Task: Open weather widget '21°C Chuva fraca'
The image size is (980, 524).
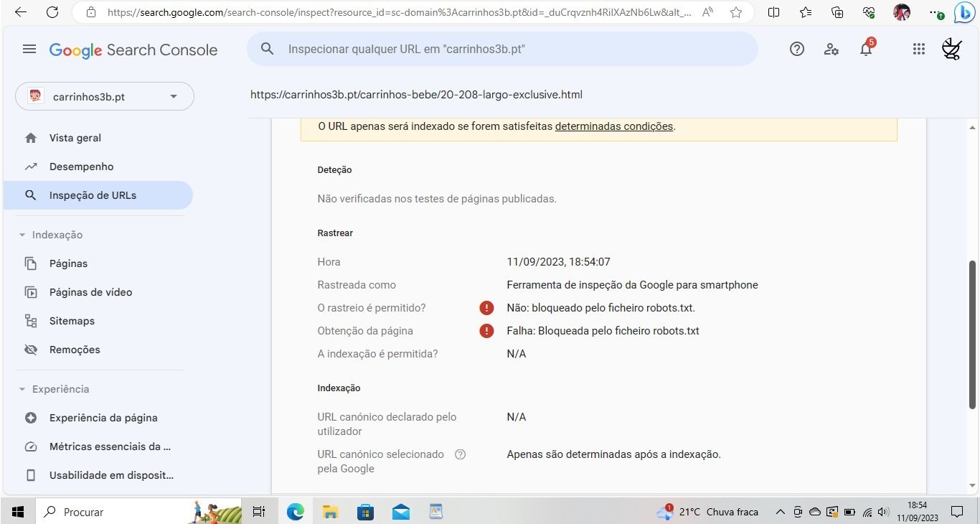Action: tap(708, 512)
